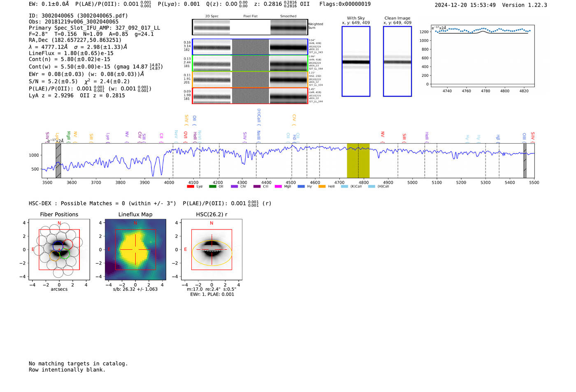576x392 pixels.
Task: Select the green-bordered fiber spectrum row
Action: (250, 63)
